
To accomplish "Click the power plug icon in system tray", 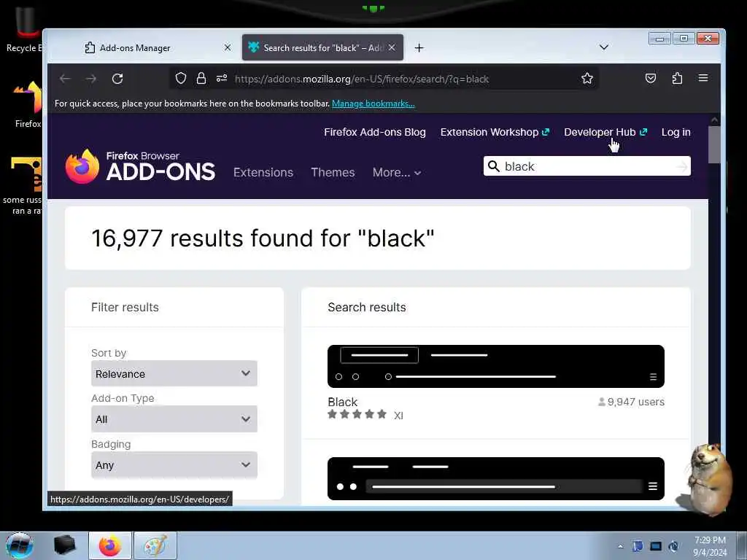I will [x=673, y=546].
